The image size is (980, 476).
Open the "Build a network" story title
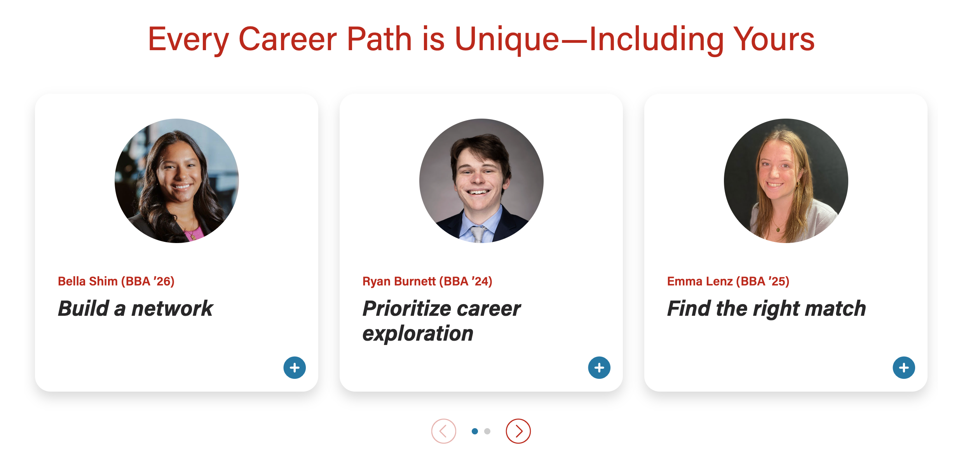136,308
